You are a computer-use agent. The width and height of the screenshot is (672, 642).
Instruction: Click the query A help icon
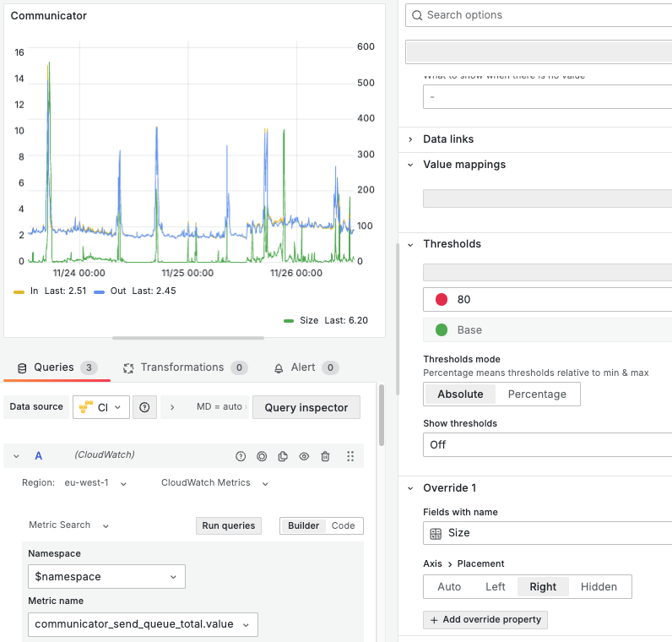pos(241,456)
